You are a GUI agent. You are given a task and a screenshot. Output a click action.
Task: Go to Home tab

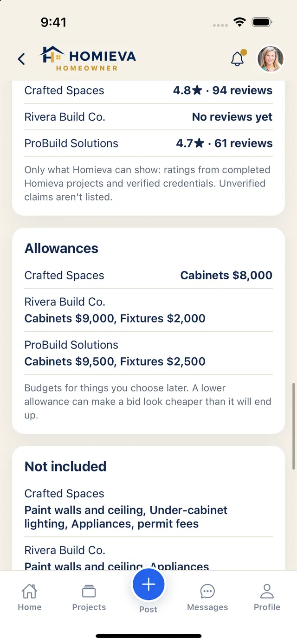coord(30,598)
